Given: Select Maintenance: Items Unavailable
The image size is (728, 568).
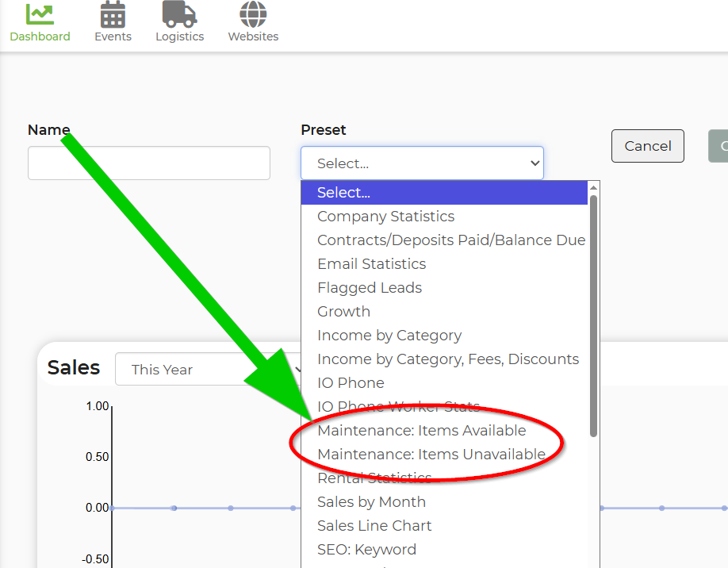Looking at the screenshot, I should (431, 455).
